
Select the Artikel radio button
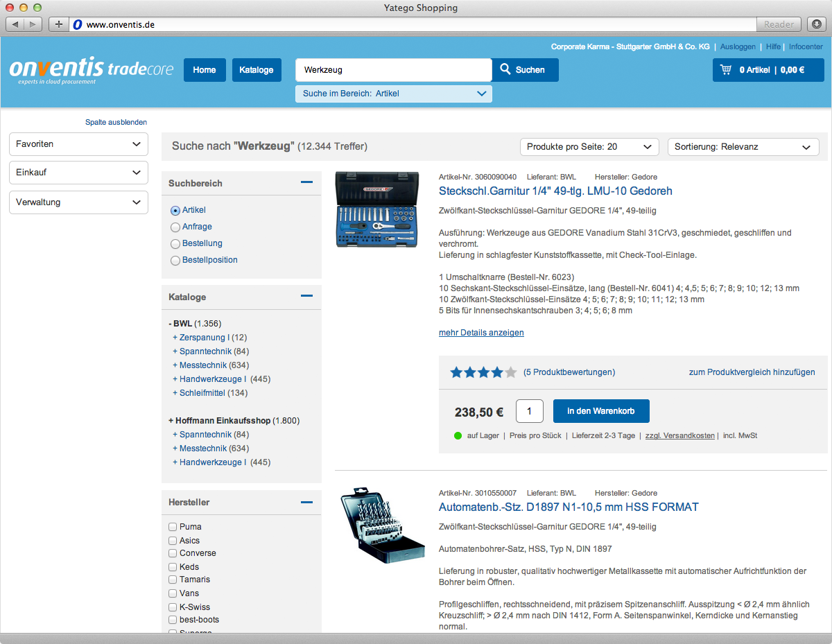pos(175,210)
